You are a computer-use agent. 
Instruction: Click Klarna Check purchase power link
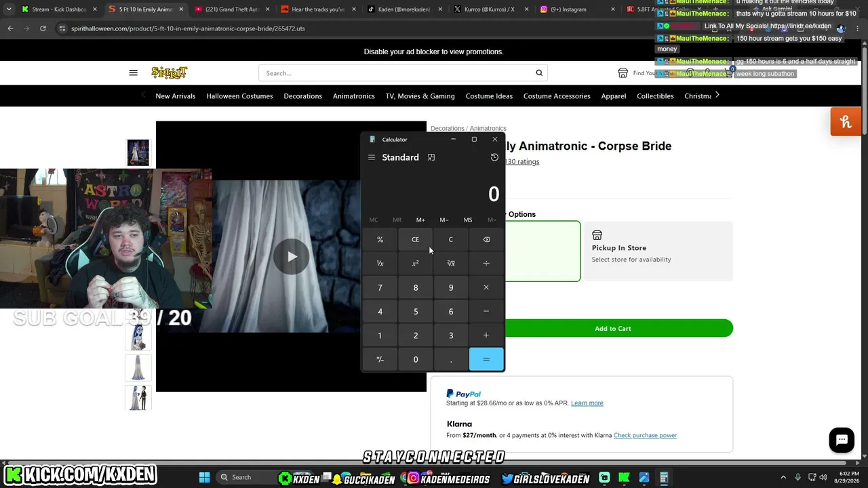[x=645, y=435]
